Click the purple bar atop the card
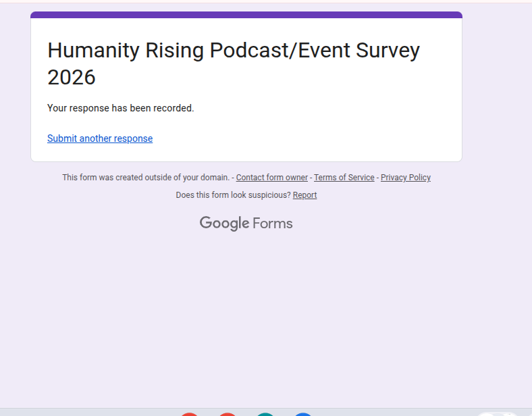 pyautogui.click(x=246, y=15)
